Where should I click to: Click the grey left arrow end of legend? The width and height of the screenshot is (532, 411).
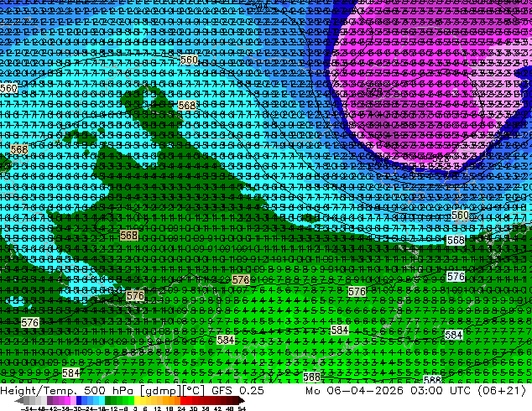tap(19, 400)
